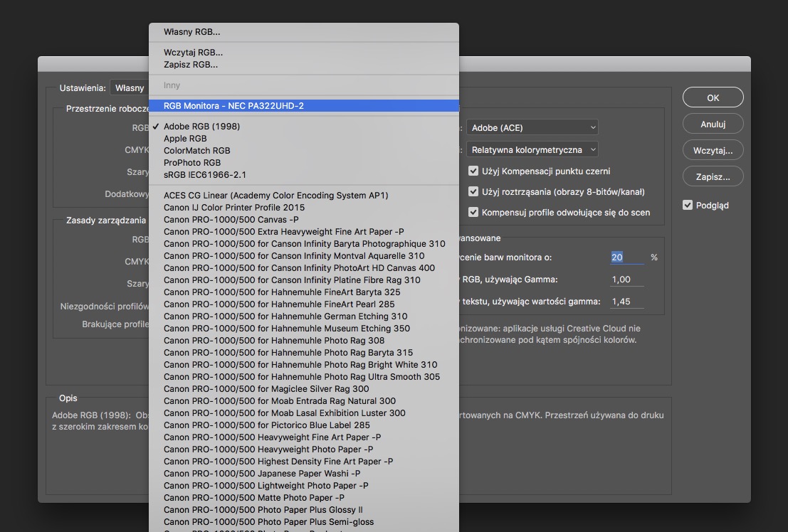Choose sRGB IEC61966-2.1 from the list
This screenshot has width=788, height=532.
point(205,175)
